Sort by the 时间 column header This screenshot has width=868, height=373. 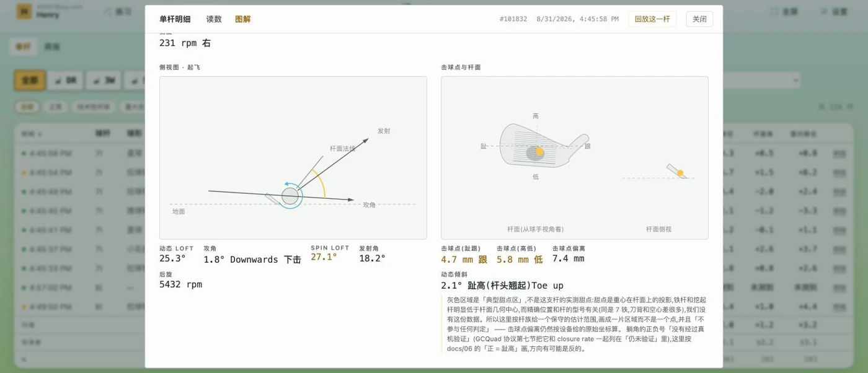point(32,133)
